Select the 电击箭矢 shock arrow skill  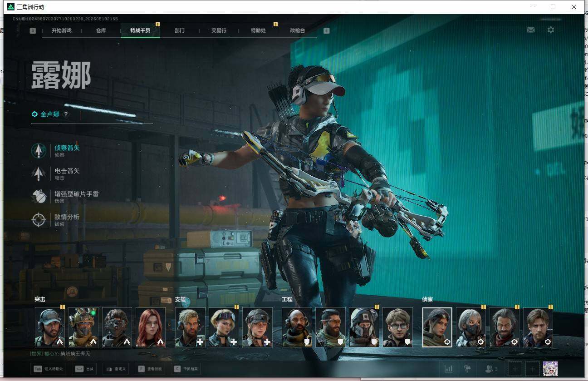57,173
